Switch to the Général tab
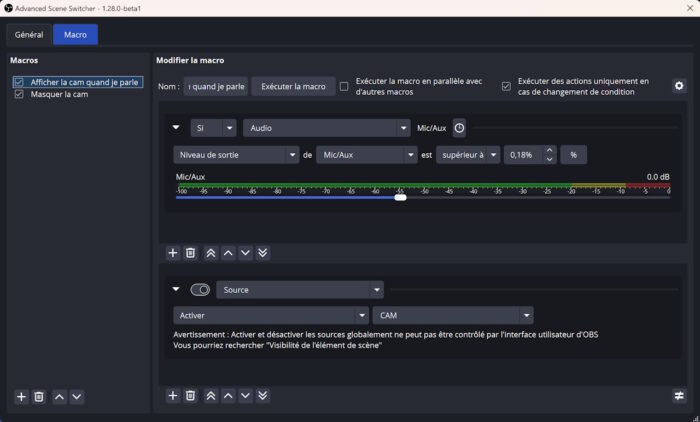The width and height of the screenshot is (700, 422). (x=29, y=34)
